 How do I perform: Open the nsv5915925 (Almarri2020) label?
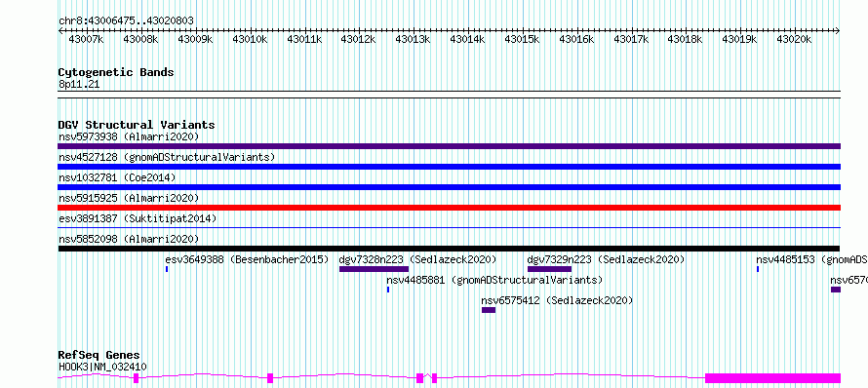(x=129, y=198)
